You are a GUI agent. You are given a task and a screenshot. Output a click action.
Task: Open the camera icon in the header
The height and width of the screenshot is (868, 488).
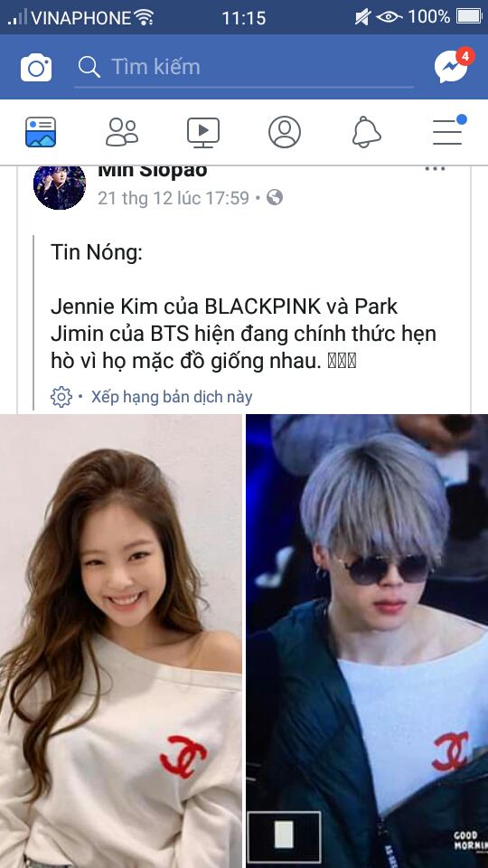(x=36, y=68)
